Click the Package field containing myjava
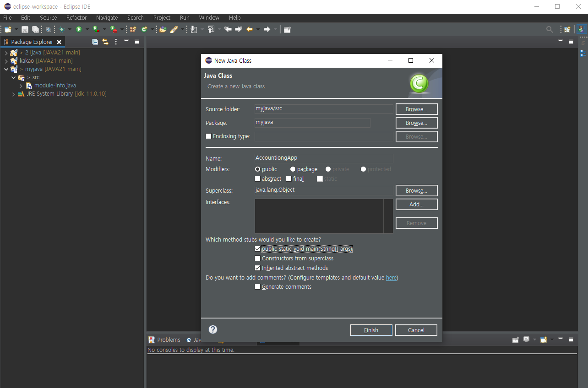This screenshot has height=388, width=588. 312,123
